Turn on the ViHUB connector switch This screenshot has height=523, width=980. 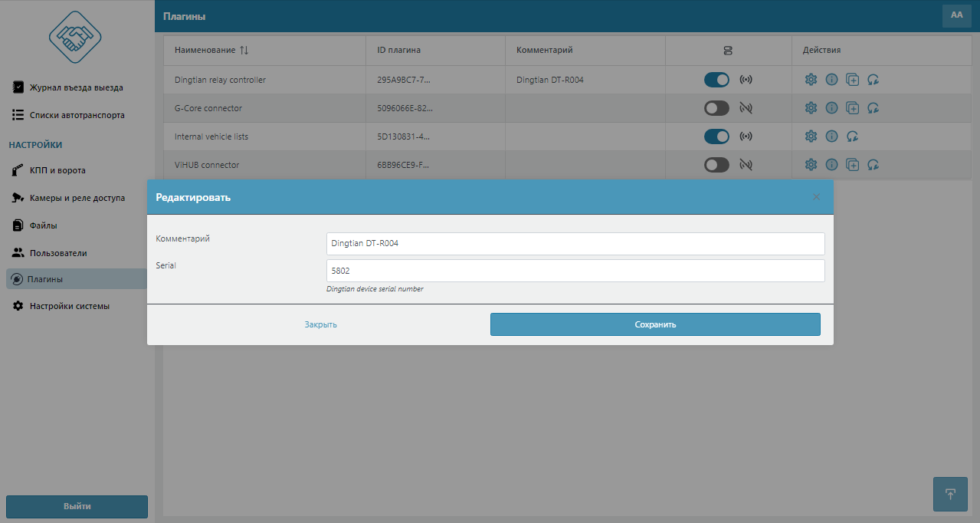716,165
